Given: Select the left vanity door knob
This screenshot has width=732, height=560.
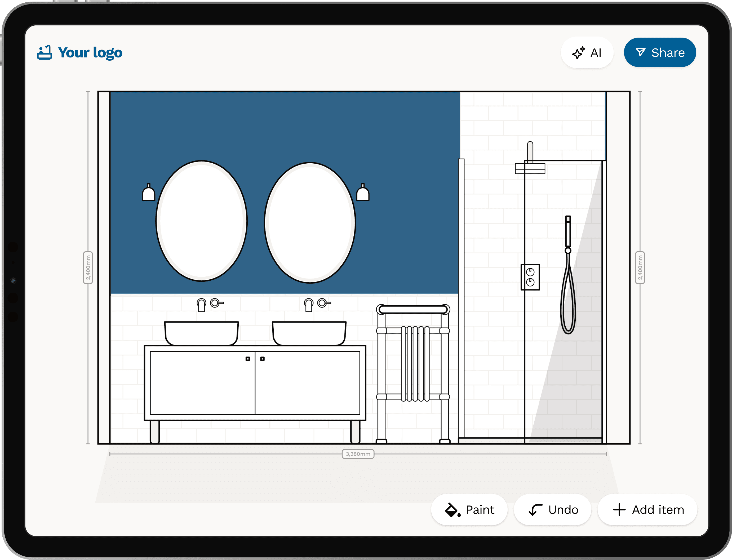Looking at the screenshot, I should [x=248, y=359].
